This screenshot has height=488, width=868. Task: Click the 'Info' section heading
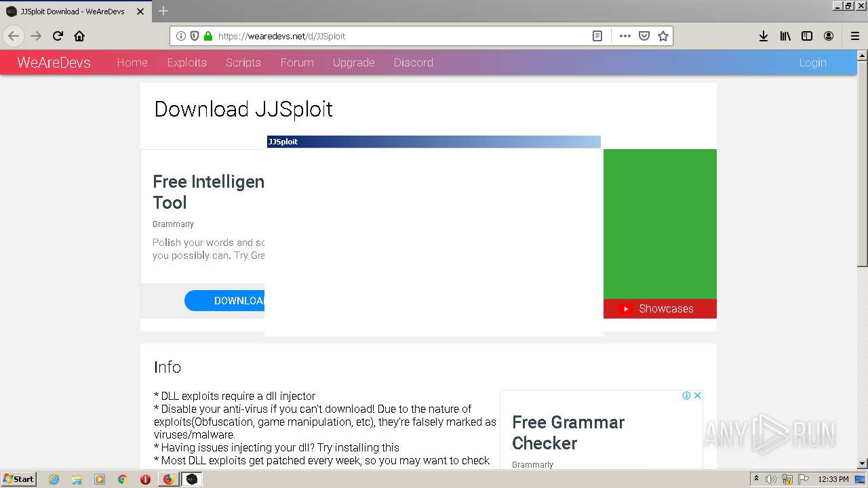[x=167, y=367]
